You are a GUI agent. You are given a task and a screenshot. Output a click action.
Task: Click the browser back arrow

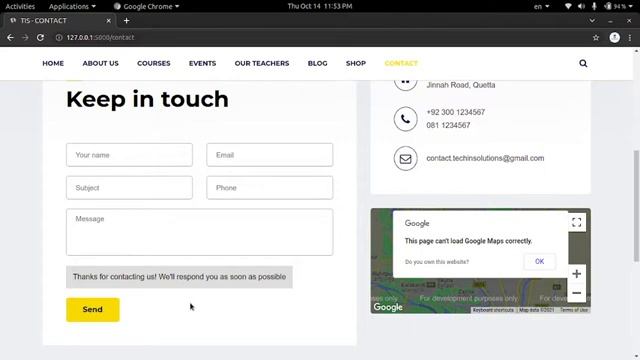(10, 38)
